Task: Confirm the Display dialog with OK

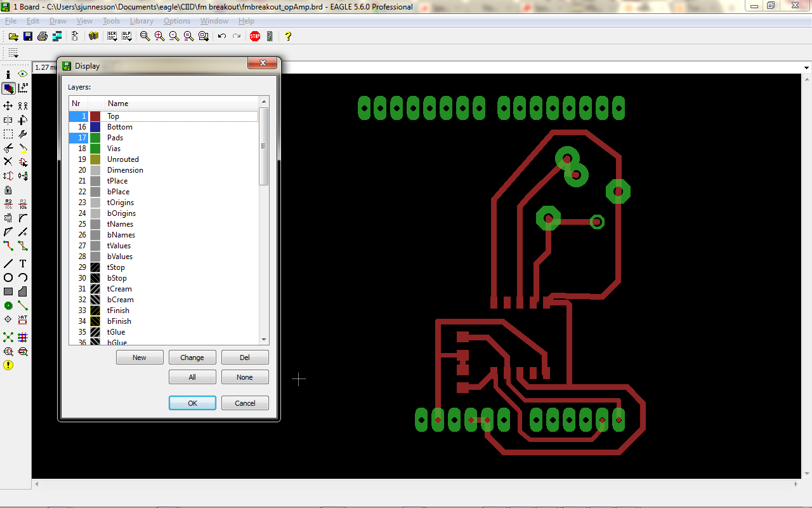Action: pos(192,403)
